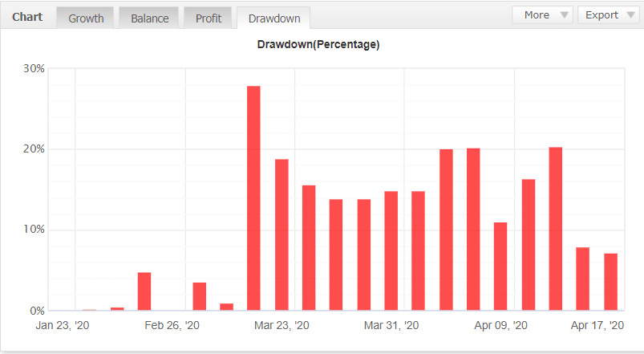Click the Apr 17, '20 date label
The image size is (644, 354).
595,326
